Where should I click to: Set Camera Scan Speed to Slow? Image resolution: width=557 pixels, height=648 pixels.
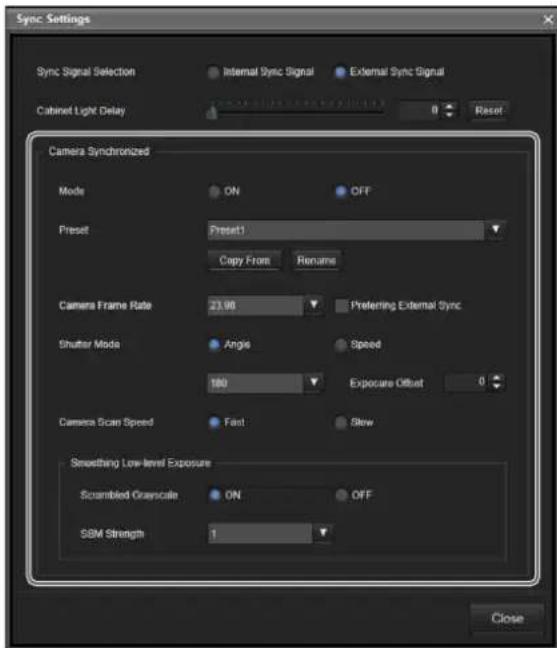[x=340, y=422]
